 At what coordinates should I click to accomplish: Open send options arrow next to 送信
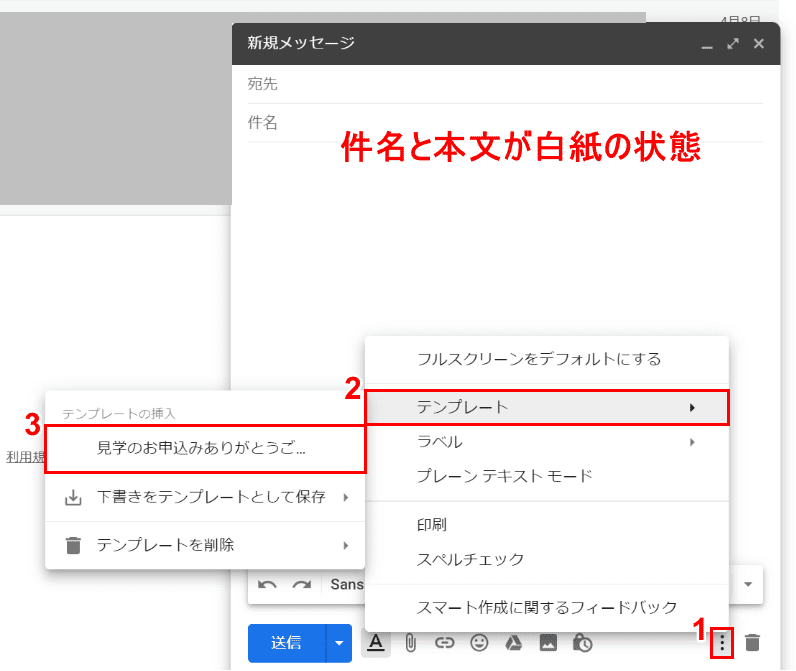click(x=339, y=643)
